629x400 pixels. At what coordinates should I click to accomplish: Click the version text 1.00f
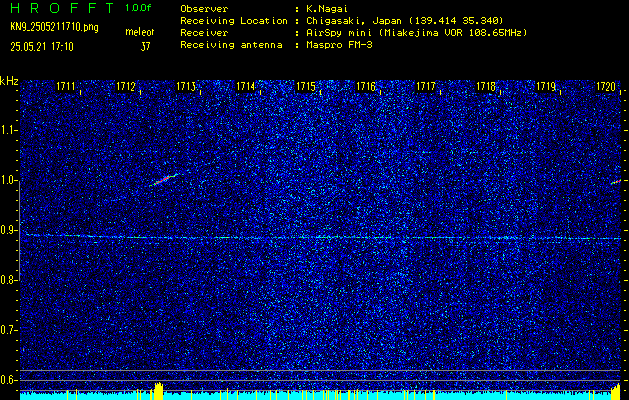click(x=138, y=8)
